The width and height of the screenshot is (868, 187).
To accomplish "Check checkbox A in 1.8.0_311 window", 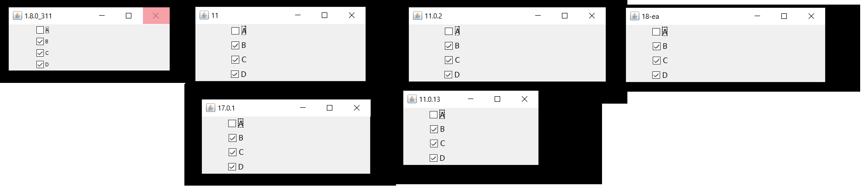I will tap(40, 30).
